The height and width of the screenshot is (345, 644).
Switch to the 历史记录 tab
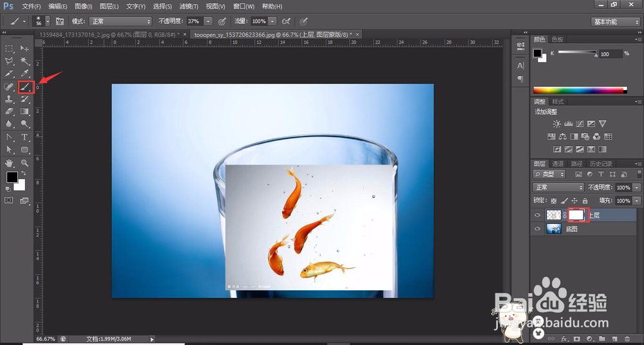[x=601, y=163]
